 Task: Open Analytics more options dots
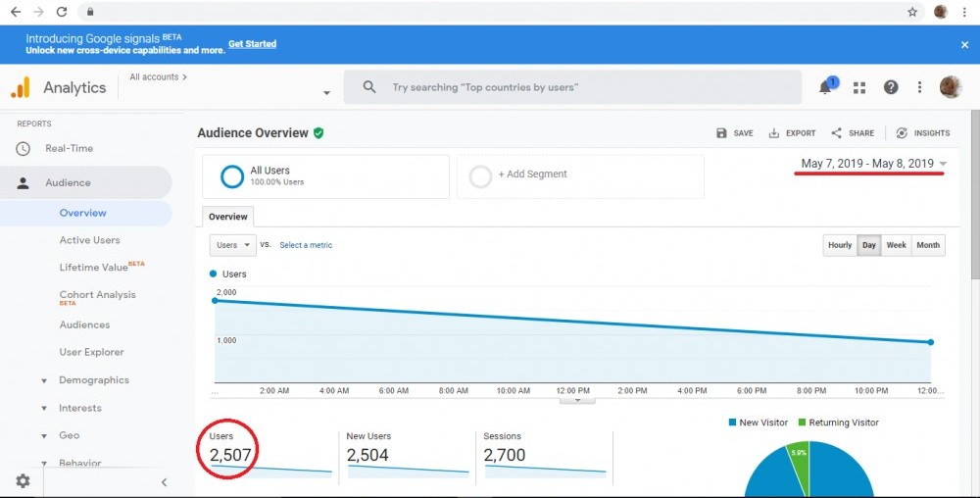(919, 87)
